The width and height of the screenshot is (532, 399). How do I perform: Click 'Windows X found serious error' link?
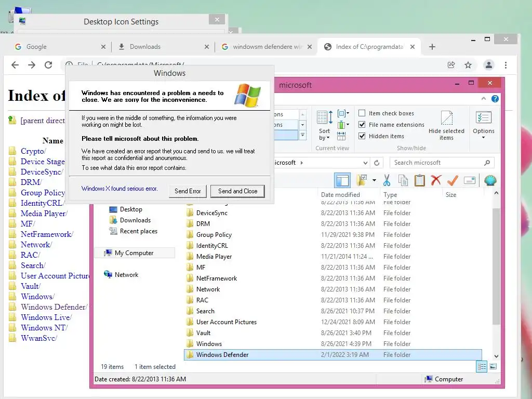click(x=119, y=189)
